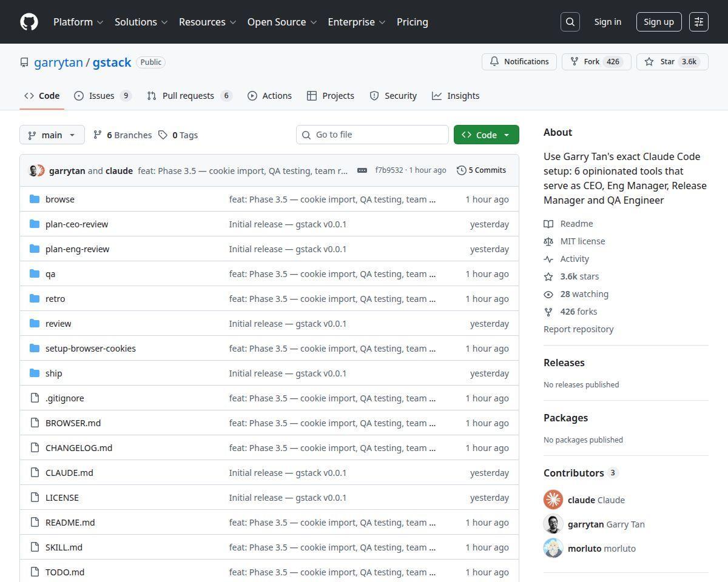Star the repository
Image resolution: width=728 pixels, height=582 pixels.
point(672,62)
